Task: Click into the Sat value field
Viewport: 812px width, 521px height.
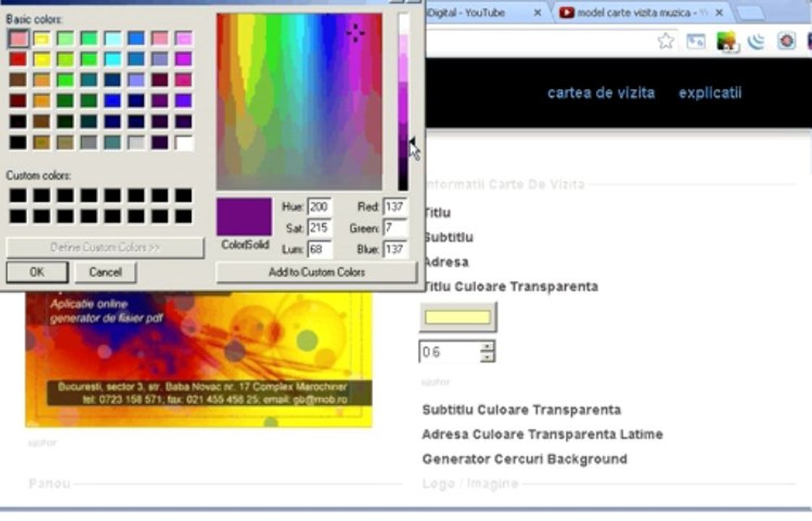Action: coord(319,228)
